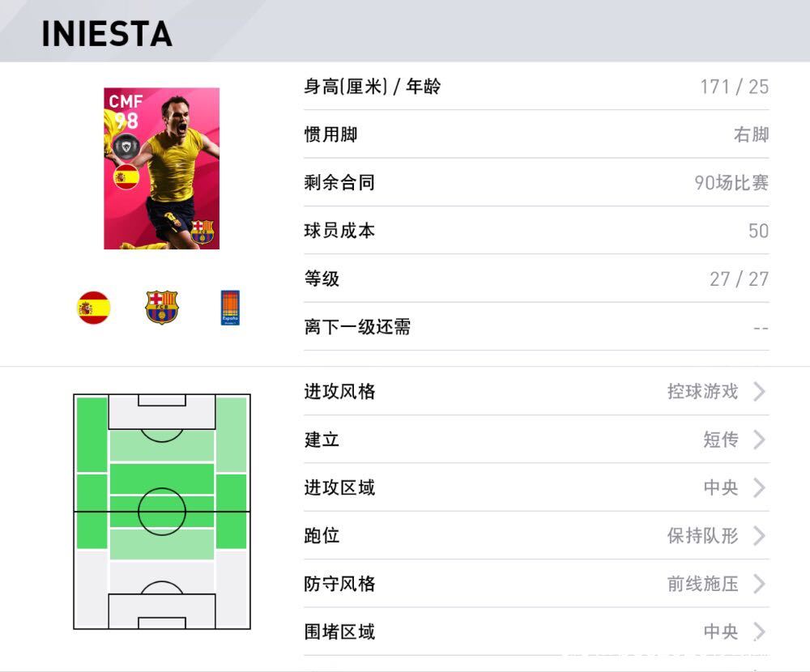Click the 剩余合同 contract row

click(536, 182)
